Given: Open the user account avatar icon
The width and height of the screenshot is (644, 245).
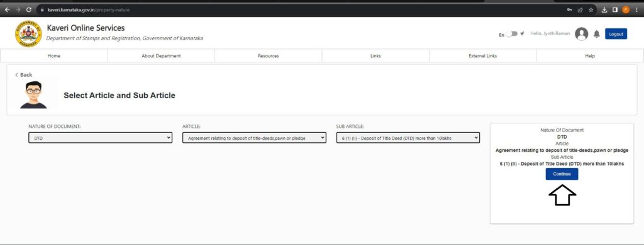Looking at the screenshot, I should [581, 34].
